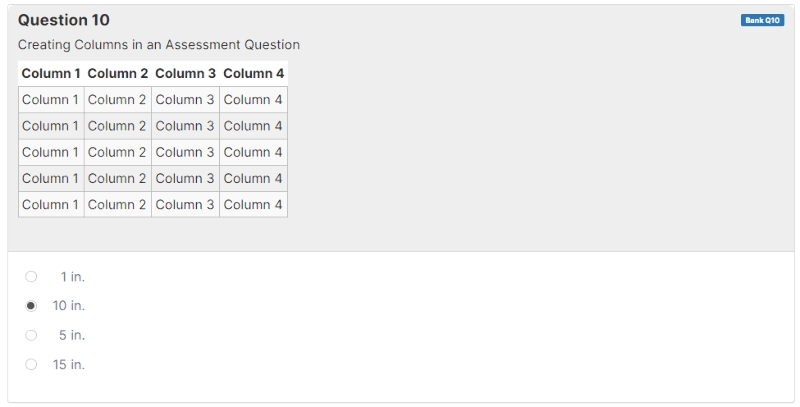This screenshot has height=407, width=800.
Task: Click the '15 in.' answer label text
Action: [69, 365]
